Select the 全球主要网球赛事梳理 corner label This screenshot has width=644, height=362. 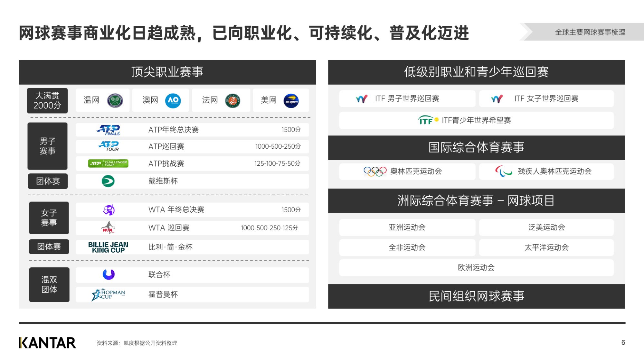[590, 32]
